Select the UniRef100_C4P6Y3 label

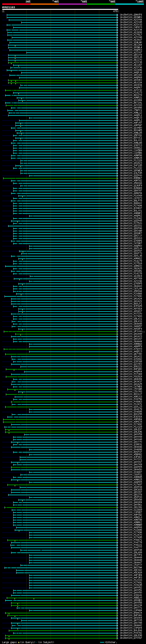(x=131, y=27)
